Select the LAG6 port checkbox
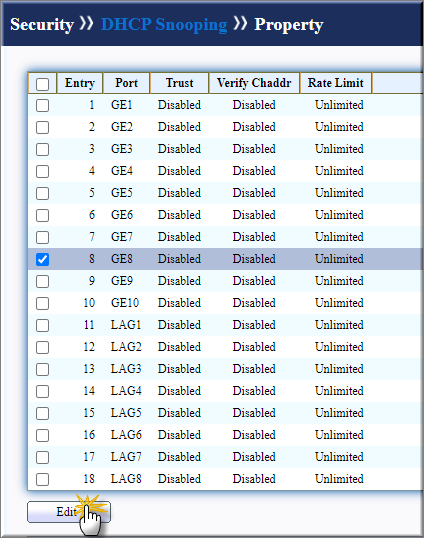Viewport: 424px width, 538px height. point(43,435)
